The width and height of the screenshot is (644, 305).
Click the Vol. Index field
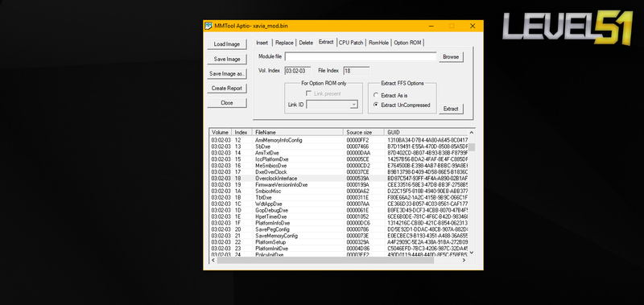298,71
